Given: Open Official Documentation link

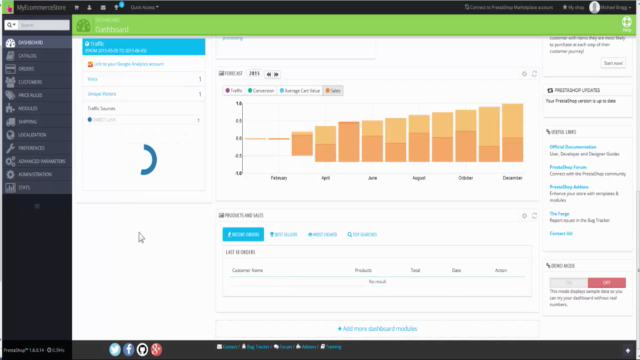Looking at the screenshot, I should [x=573, y=147].
